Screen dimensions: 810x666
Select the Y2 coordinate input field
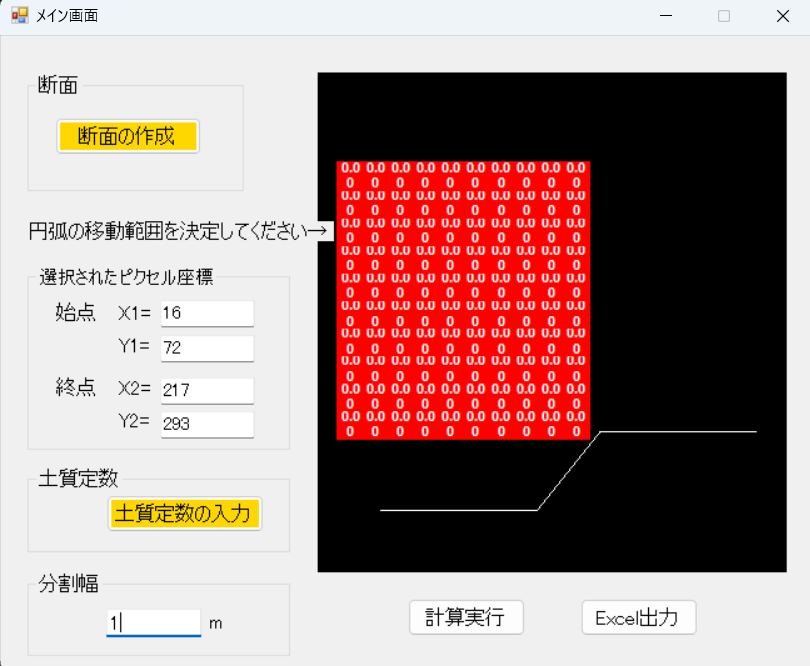(x=207, y=424)
